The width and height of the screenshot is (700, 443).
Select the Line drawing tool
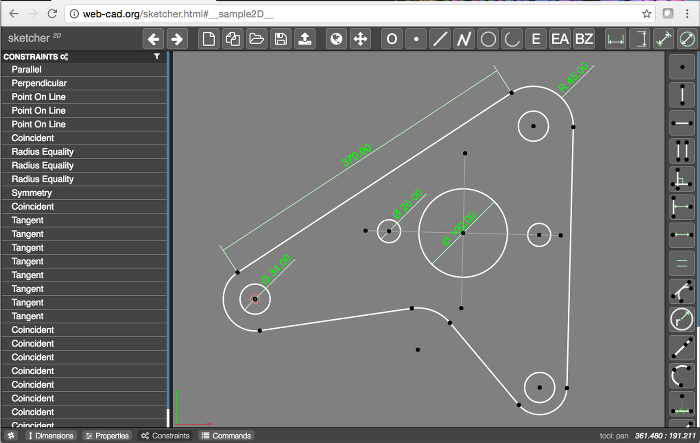(x=440, y=39)
